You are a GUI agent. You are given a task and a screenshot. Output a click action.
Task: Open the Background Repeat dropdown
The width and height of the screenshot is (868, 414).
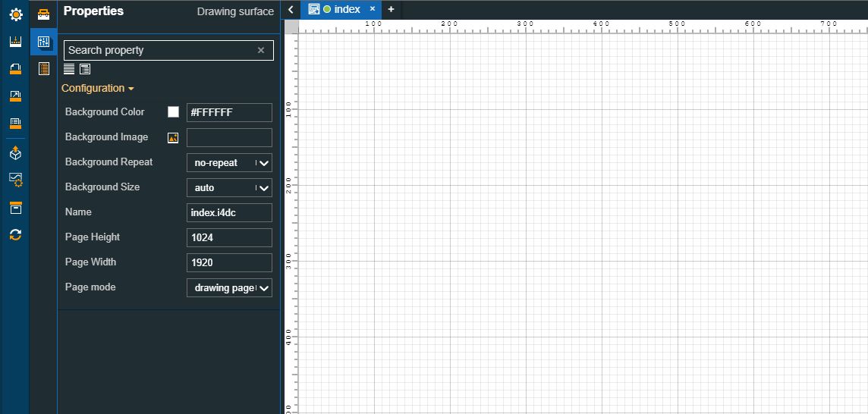click(x=229, y=163)
